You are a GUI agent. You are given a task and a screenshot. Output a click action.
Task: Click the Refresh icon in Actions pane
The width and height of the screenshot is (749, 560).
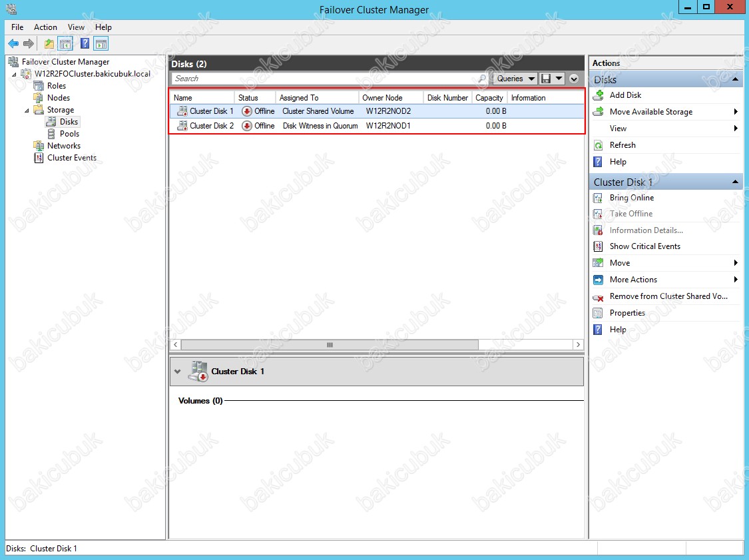[x=598, y=145]
